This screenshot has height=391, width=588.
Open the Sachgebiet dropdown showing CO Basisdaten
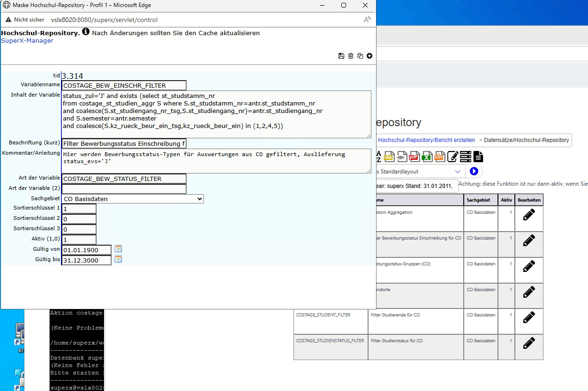point(133,199)
